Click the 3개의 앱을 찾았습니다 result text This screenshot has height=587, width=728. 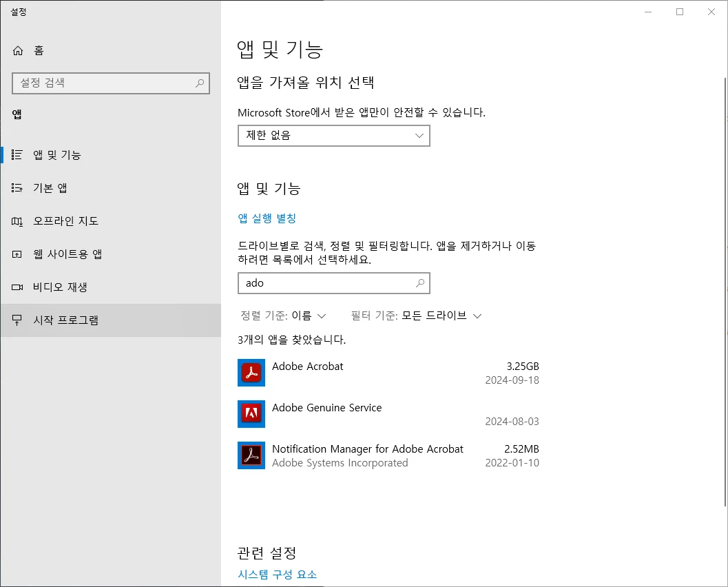coord(291,340)
